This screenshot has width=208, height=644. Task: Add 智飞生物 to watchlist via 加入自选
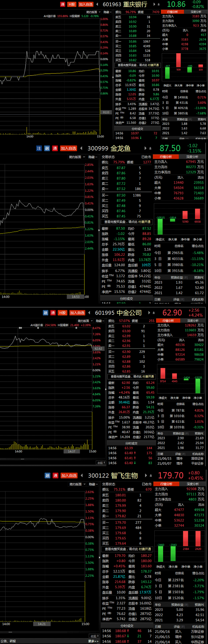[x=69, y=476]
